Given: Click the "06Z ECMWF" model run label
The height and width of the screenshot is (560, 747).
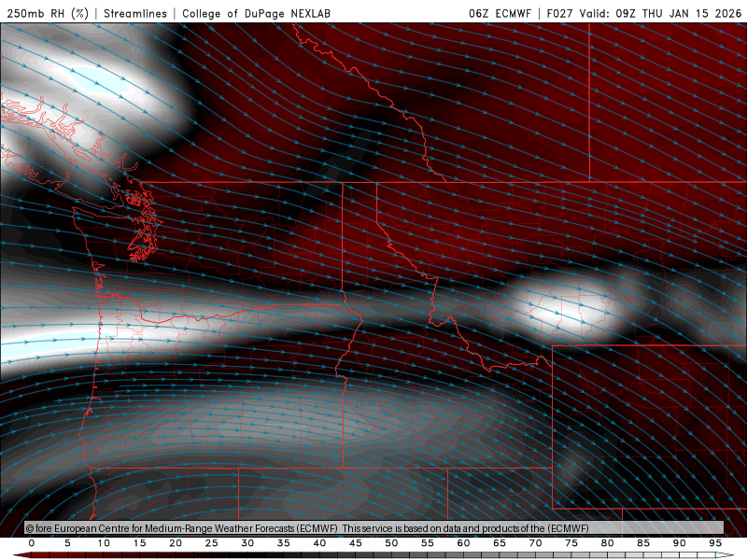Looking at the screenshot, I should pos(500,13).
